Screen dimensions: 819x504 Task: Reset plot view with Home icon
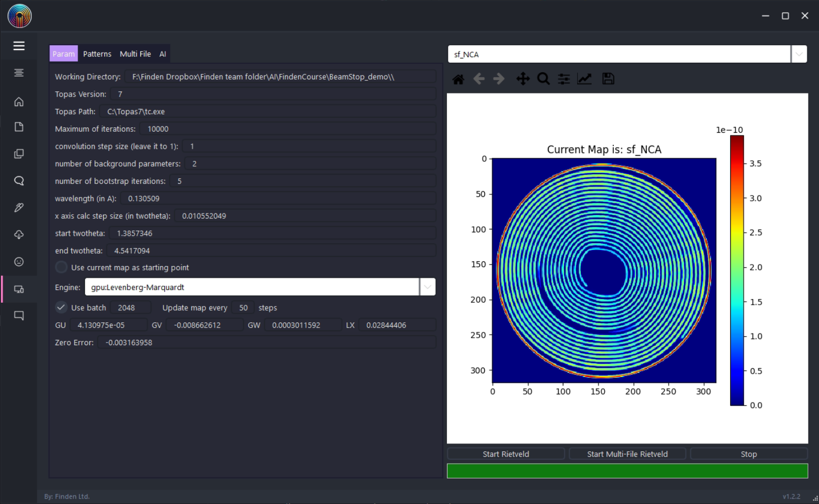pyautogui.click(x=458, y=79)
